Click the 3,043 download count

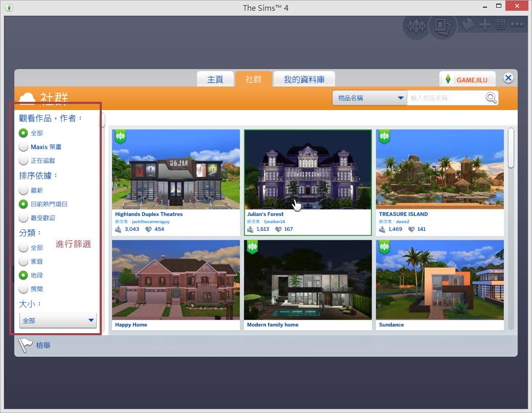point(131,229)
